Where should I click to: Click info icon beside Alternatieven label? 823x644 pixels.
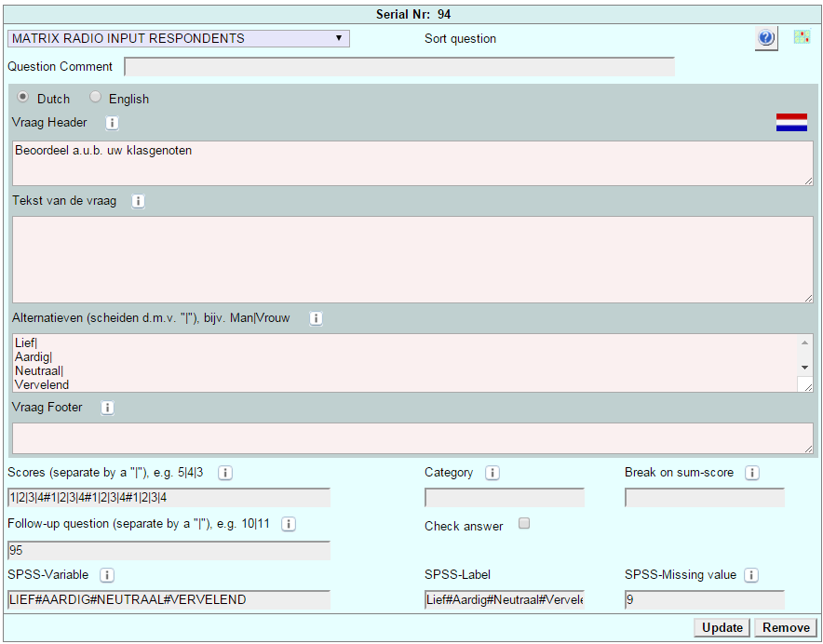point(316,318)
